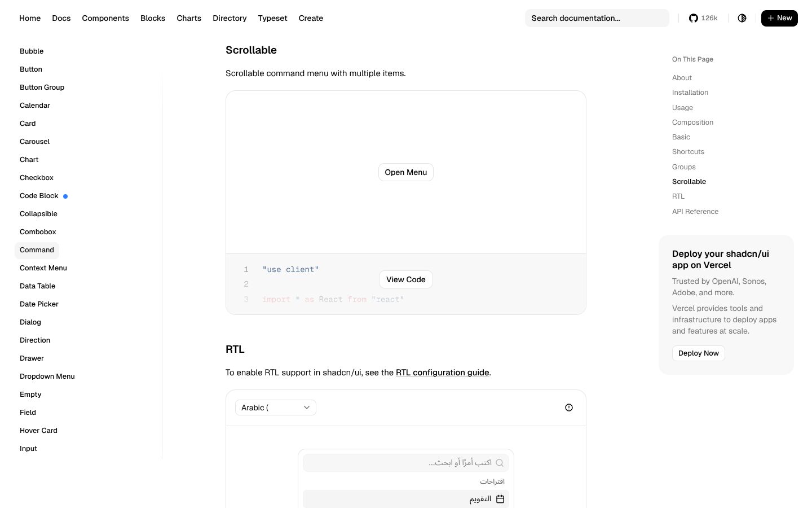The height and width of the screenshot is (508, 812).
Task: Select Dropdown Menu in the sidebar
Action: point(47,376)
